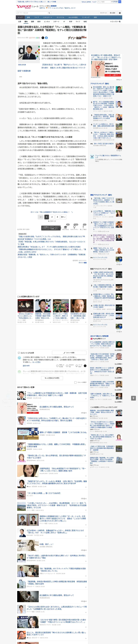Image resolution: width=138 pixels, height=644 pixels.
Task: Click the ログイン link in header
Action: [x=42, y=8]
